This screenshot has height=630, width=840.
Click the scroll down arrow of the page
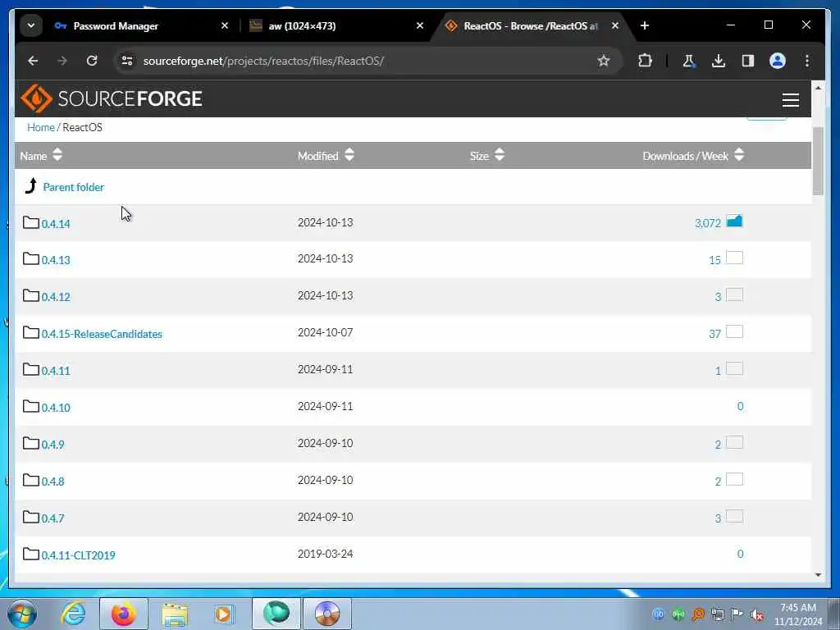(x=818, y=575)
